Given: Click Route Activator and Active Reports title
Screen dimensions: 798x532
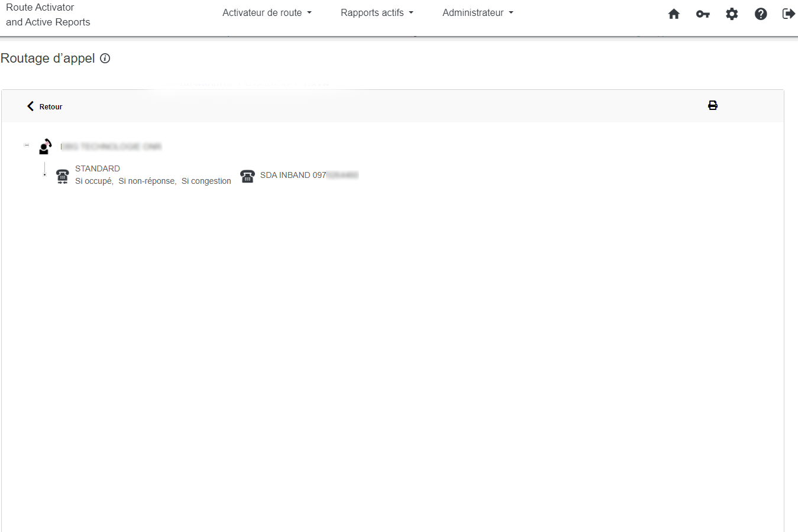Looking at the screenshot, I should click(x=48, y=15).
